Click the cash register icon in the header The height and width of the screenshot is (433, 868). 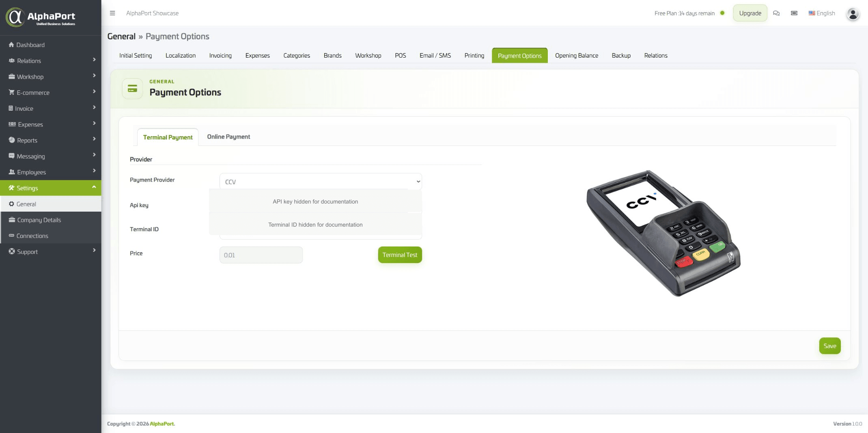[794, 13]
